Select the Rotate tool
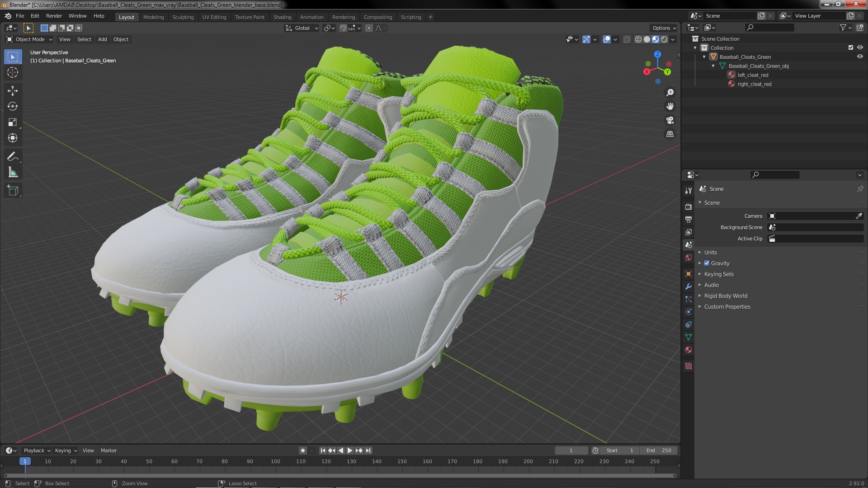The width and height of the screenshot is (868, 488). pos(13,106)
